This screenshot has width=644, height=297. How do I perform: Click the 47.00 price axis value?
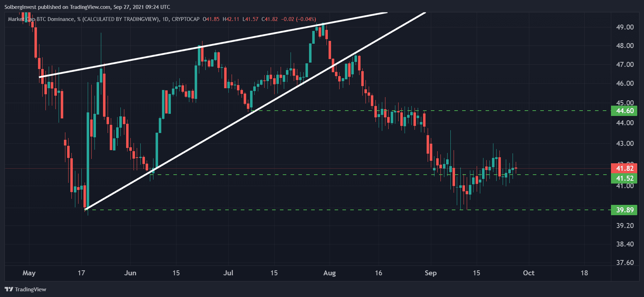pyautogui.click(x=625, y=64)
